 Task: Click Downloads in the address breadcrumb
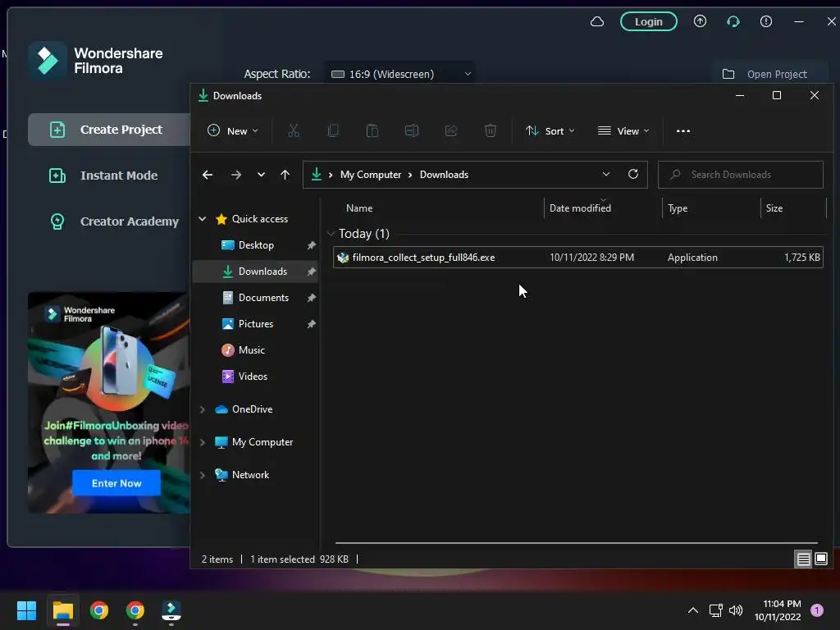(444, 175)
